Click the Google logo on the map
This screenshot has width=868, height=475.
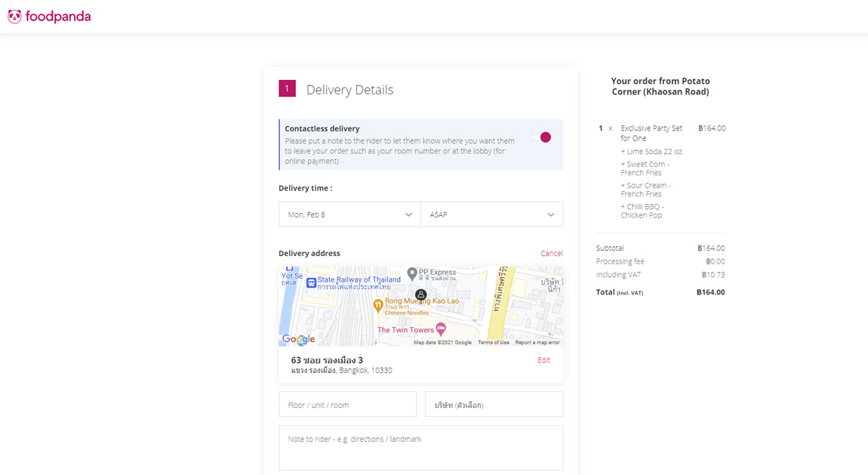point(298,339)
